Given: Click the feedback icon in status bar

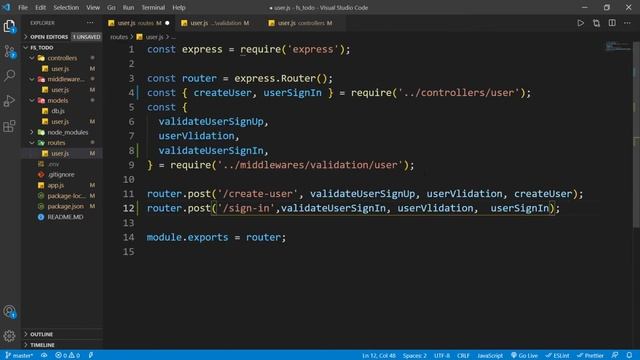Looking at the screenshot, I should tap(615, 356).
